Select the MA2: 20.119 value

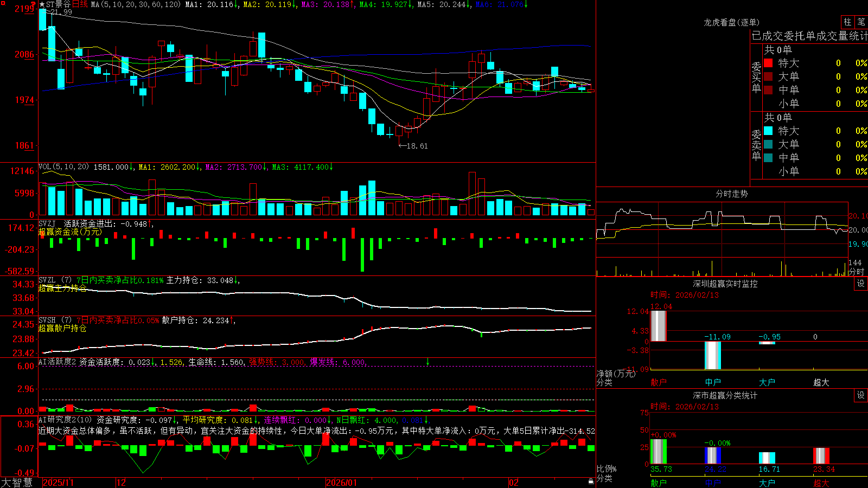click(x=267, y=4)
